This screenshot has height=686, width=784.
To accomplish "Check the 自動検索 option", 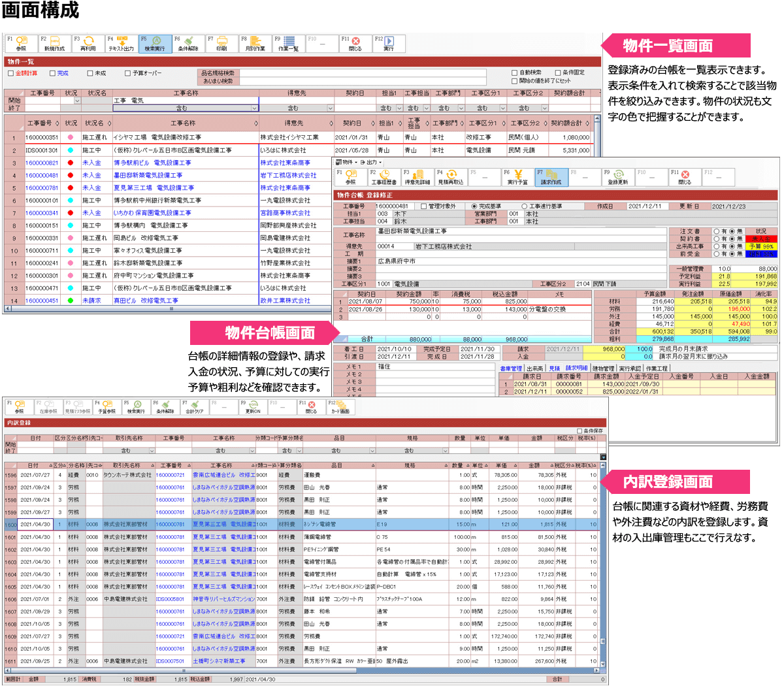I will click(515, 73).
